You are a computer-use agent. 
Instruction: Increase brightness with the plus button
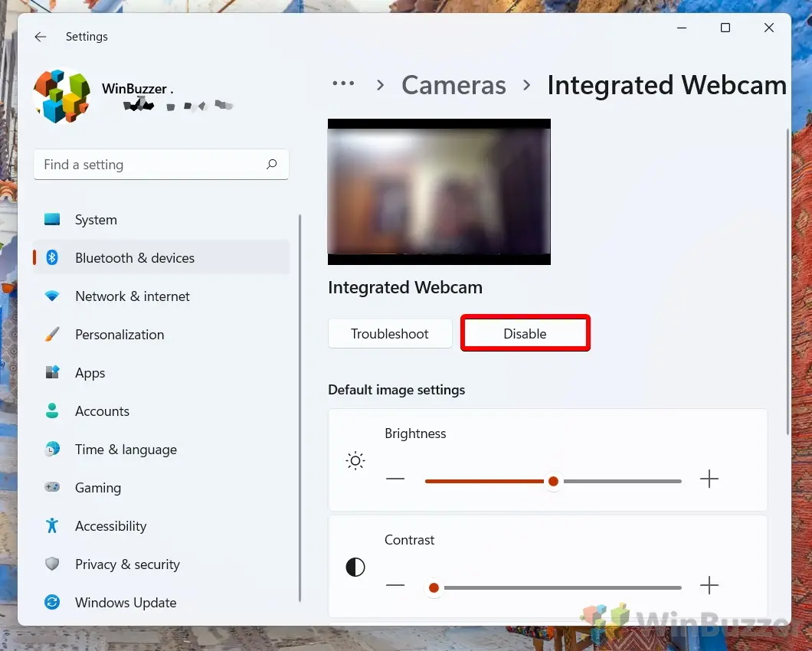(709, 480)
